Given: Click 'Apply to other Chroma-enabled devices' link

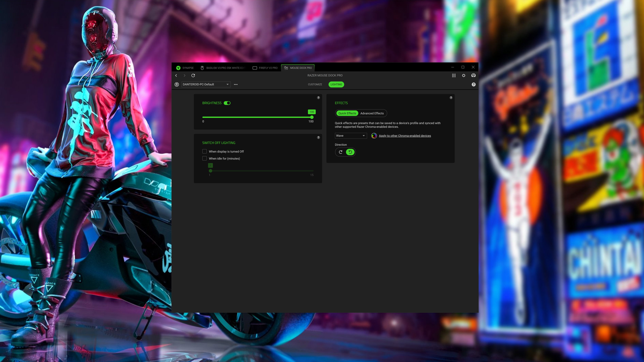Looking at the screenshot, I should [x=405, y=136].
